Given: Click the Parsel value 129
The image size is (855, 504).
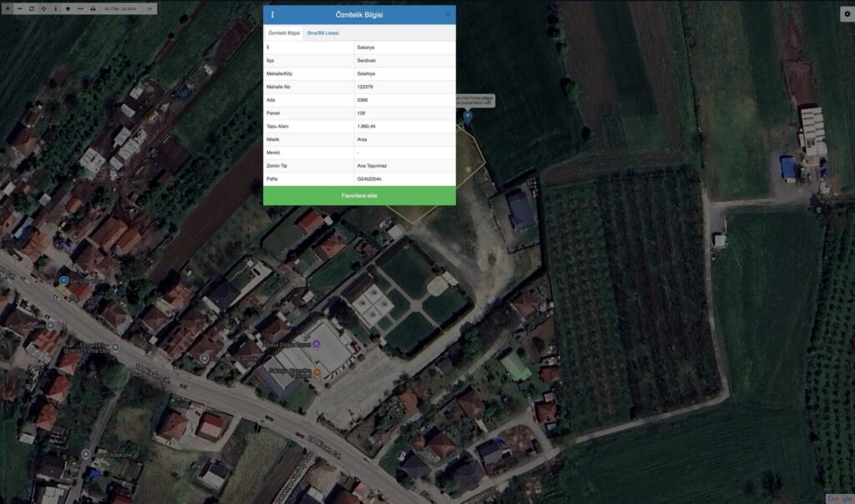Looking at the screenshot, I should pos(361,113).
